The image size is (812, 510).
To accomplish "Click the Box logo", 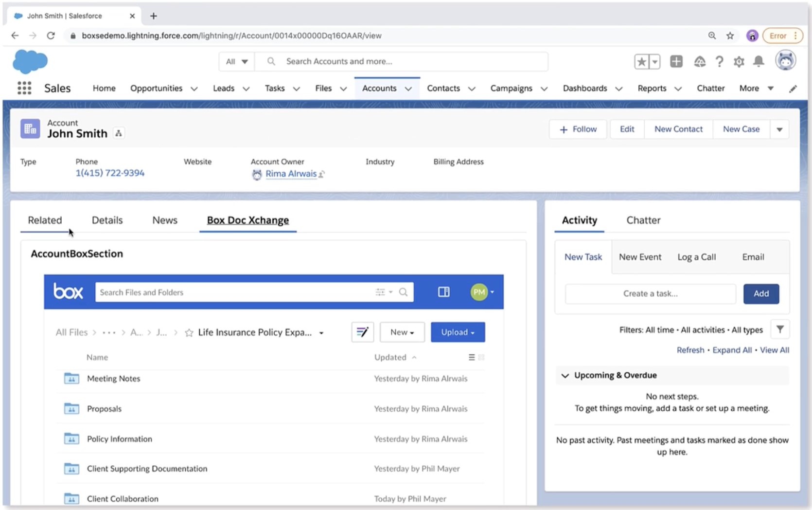I will 68,291.
